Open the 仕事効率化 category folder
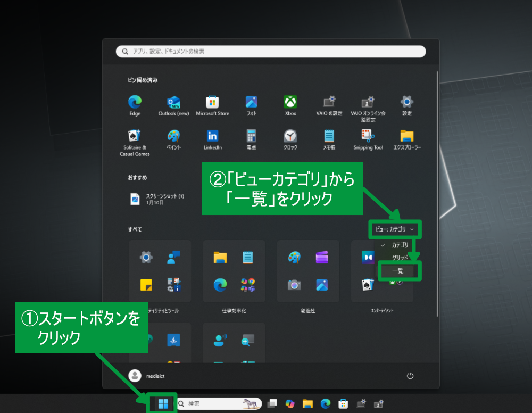 tap(234, 271)
